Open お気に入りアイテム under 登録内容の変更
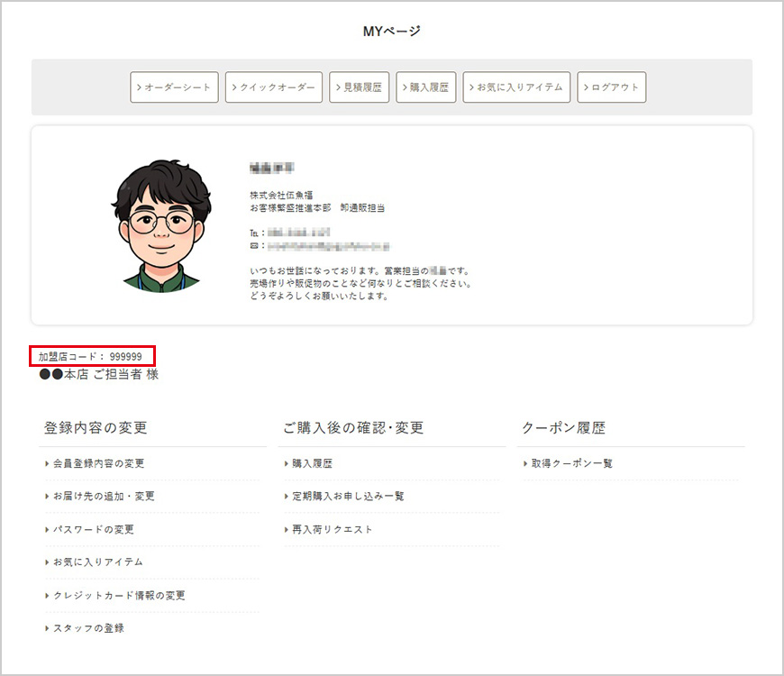The image size is (784, 676). coord(97,562)
